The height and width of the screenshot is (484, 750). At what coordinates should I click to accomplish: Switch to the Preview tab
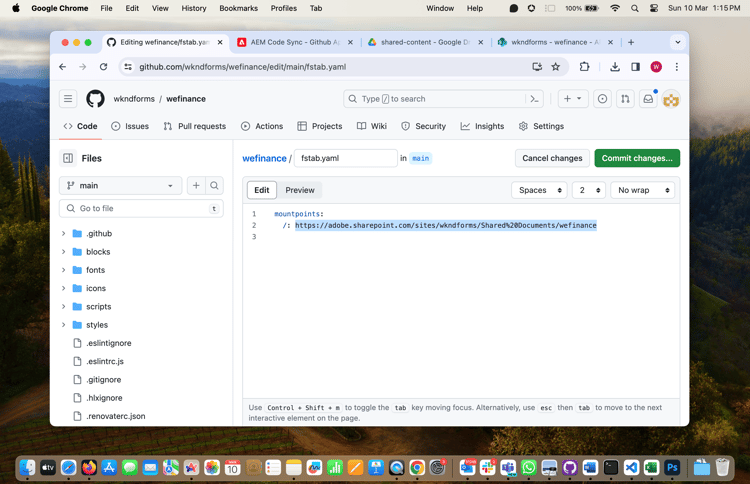pyautogui.click(x=300, y=190)
